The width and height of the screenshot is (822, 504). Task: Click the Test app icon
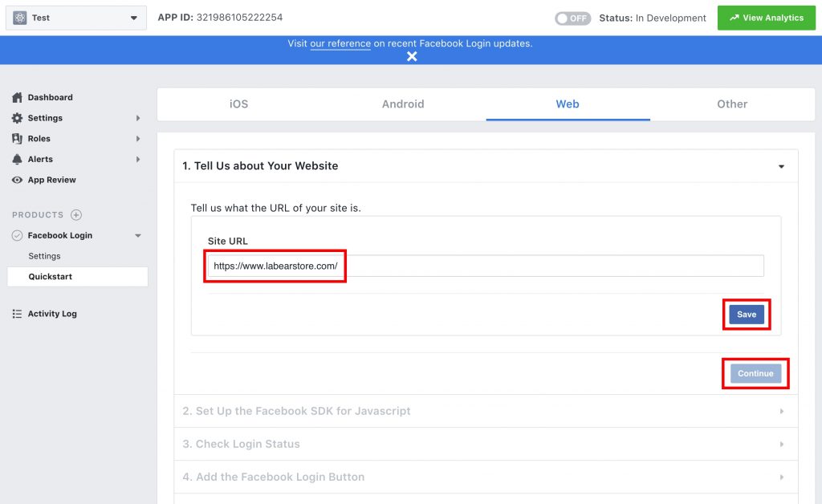[x=20, y=18]
